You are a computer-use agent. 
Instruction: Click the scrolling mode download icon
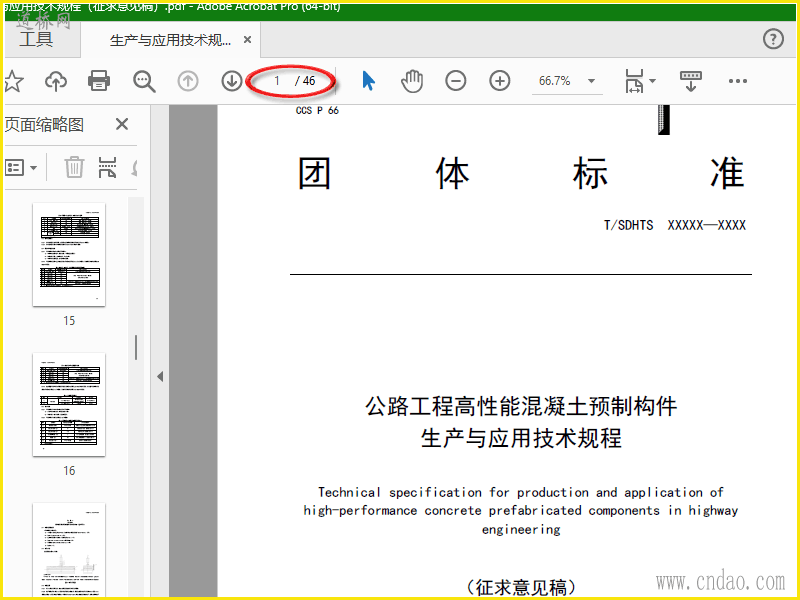point(691,81)
